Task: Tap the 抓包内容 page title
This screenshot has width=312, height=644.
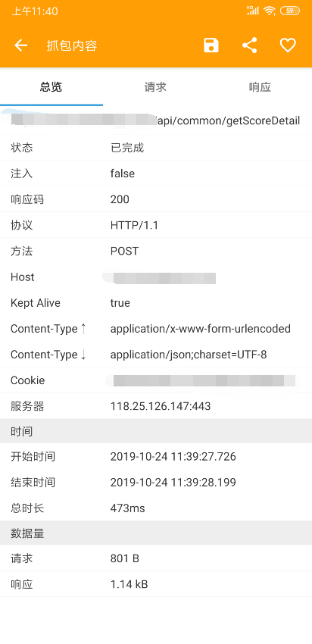Action: coord(72,45)
